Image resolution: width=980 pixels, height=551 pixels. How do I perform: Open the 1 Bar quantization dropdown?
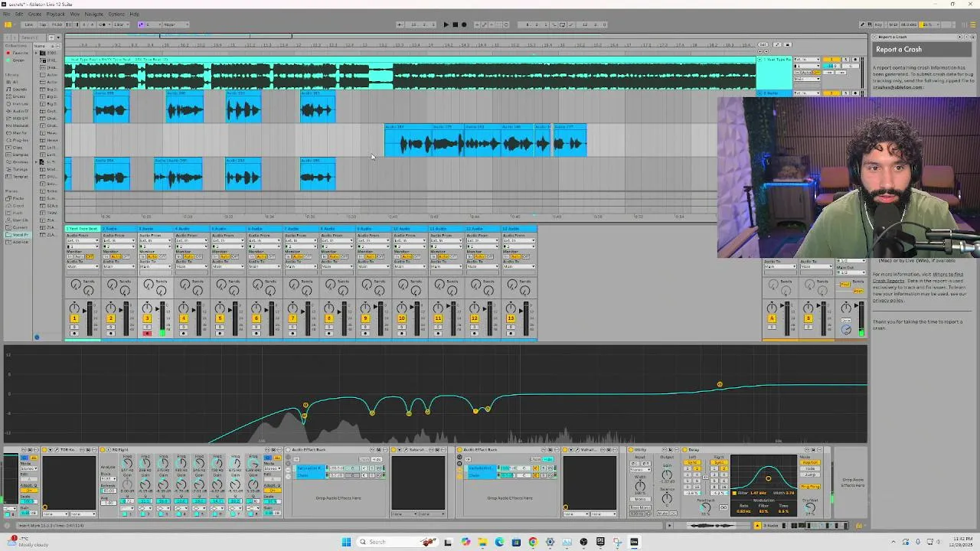pos(121,24)
